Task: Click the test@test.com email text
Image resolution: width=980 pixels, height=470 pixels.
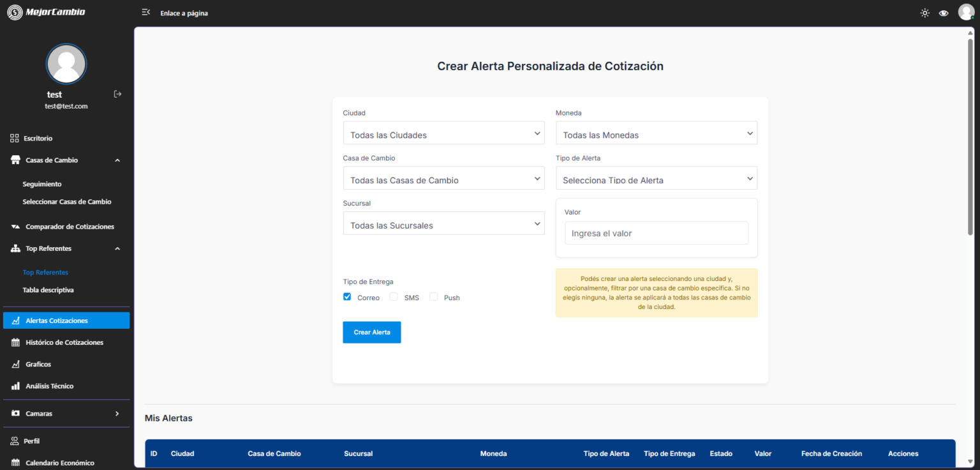Action: 66,106
